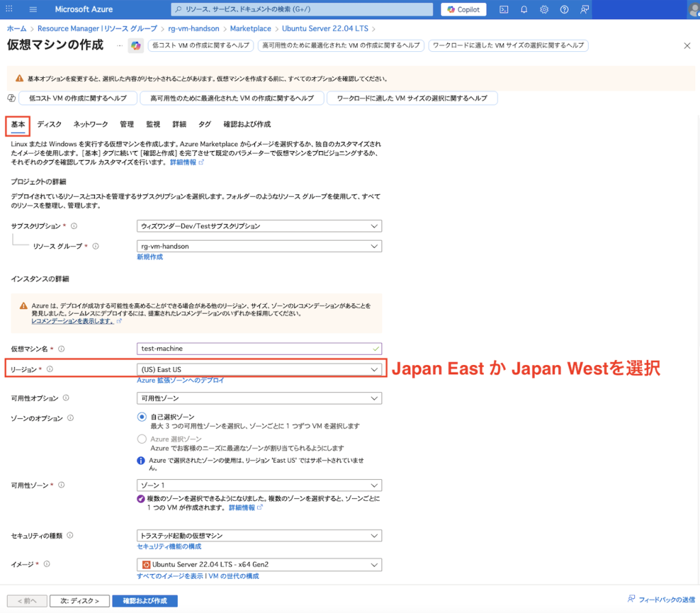Viewport: 700px width, 613px height.
Task: Click the 確認および作成 blue button
Action: 144,601
